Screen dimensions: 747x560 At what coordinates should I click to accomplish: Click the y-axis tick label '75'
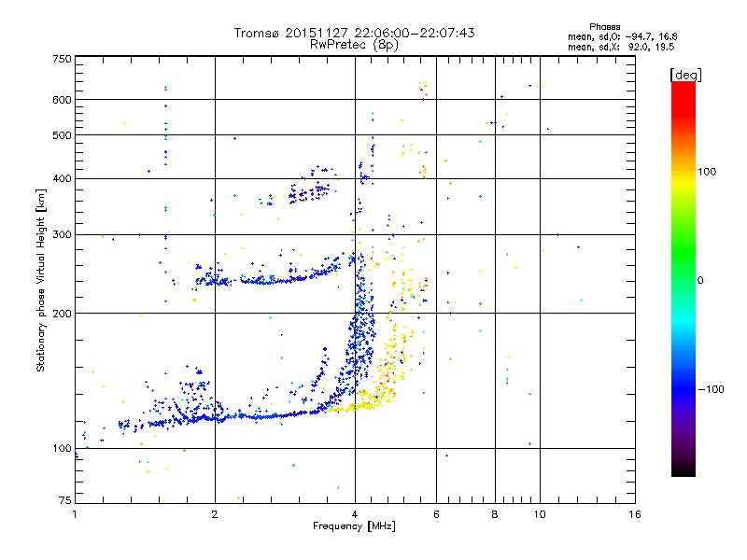[x=65, y=500]
